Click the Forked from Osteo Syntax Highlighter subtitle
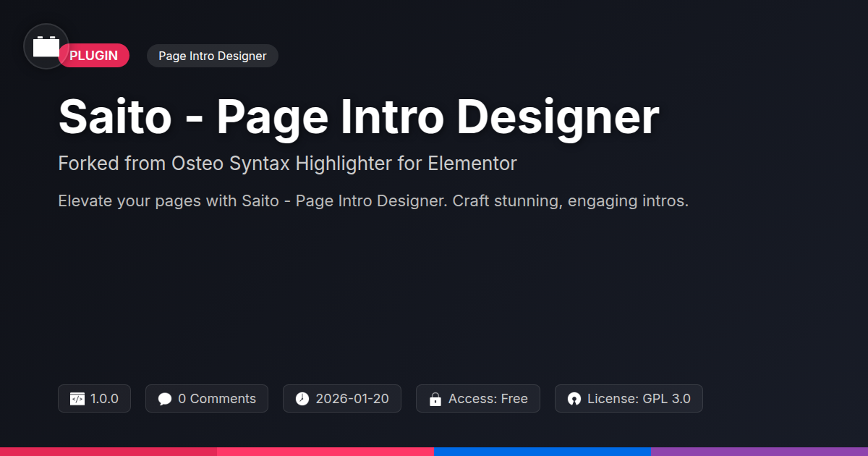 point(287,164)
